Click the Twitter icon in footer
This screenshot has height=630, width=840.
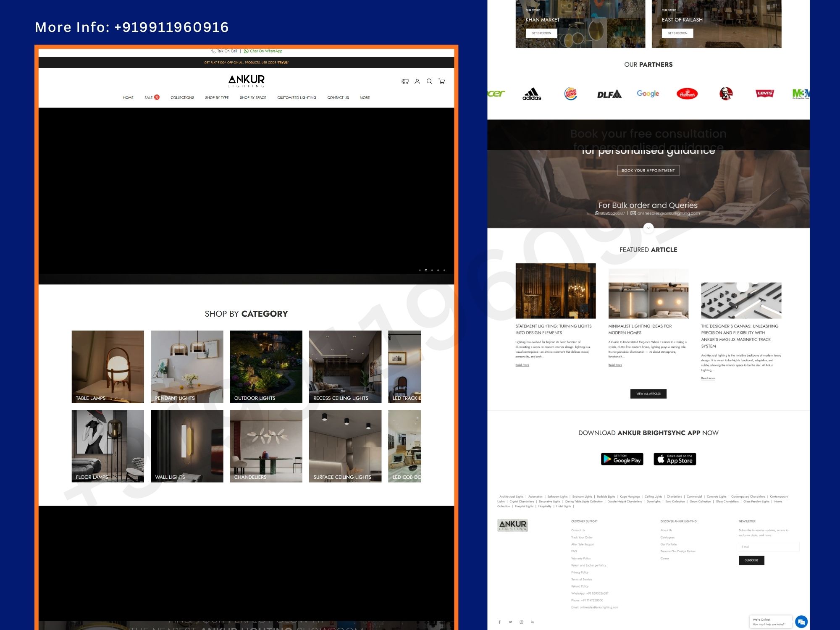(510, 622)
